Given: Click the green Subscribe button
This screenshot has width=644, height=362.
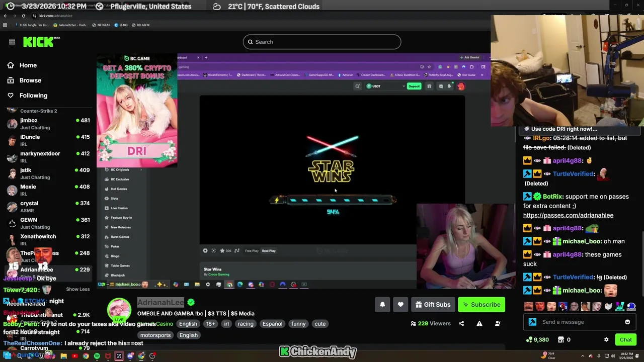Looking at the screenshot, I should 481,305.
